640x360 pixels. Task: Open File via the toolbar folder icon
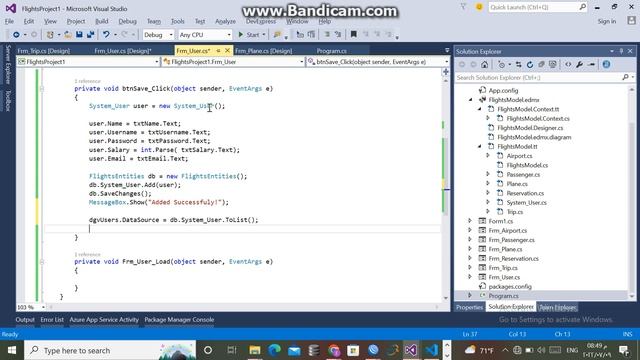point(68,35)
